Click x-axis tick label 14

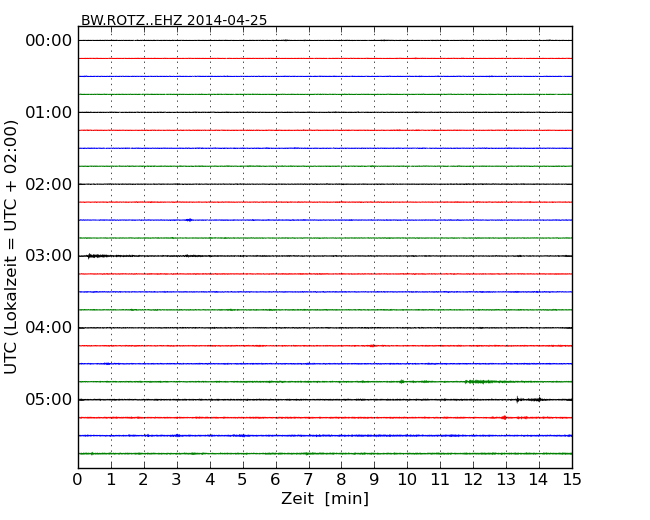(539, 480)
